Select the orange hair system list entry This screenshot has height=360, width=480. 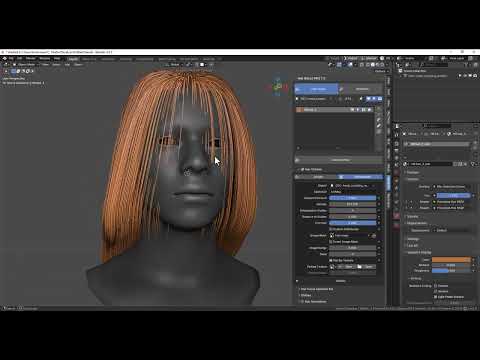coord(334,110)
